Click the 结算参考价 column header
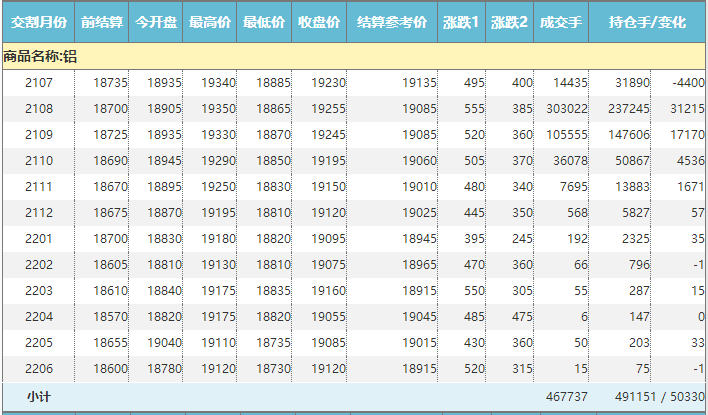Viewport: 708px width, 415px height. [392, 22]
